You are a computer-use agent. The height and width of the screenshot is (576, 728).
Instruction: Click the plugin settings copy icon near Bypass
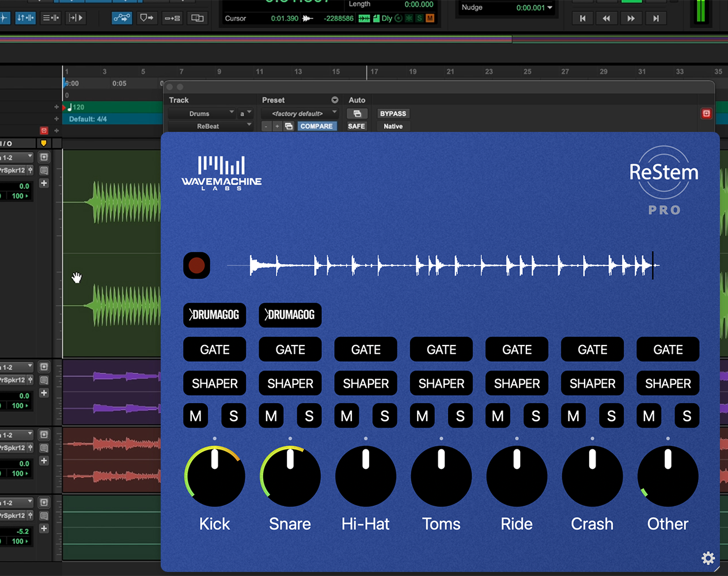click(x=357, y=113)
